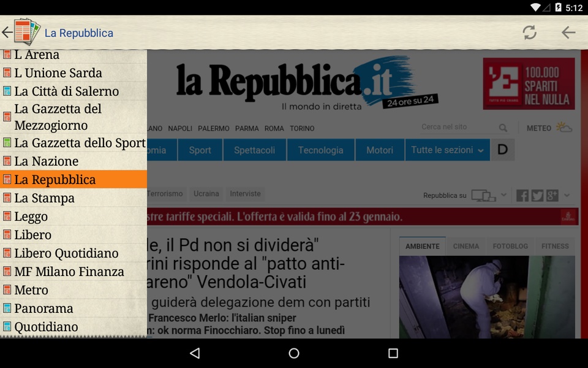Tap the Android home navigation button

click(294, 353)
